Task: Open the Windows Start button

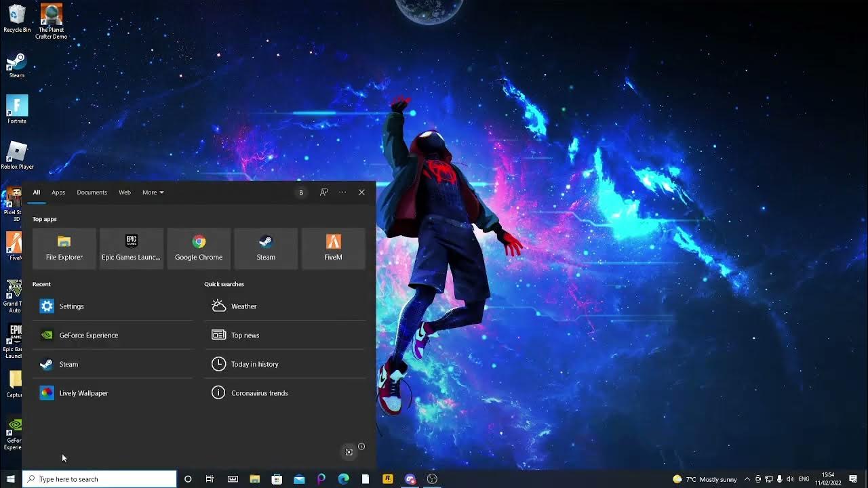Action: [11, 479]
